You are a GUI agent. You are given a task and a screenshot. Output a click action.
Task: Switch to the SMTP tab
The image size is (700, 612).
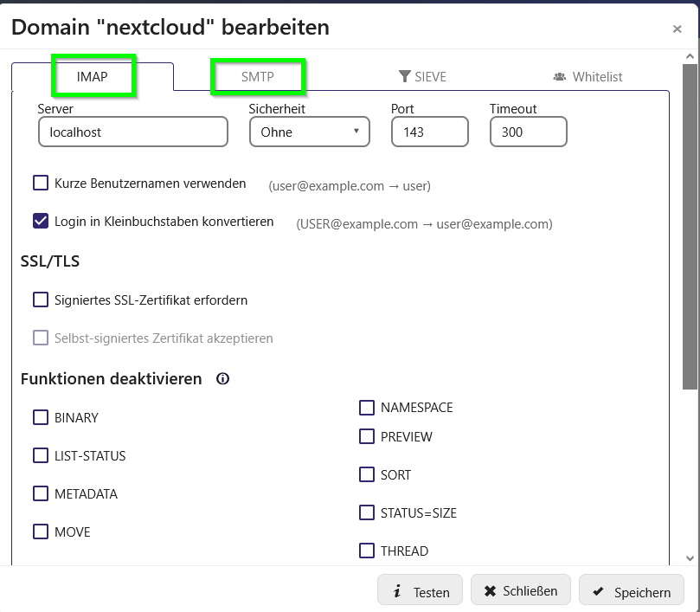(258, 77)
